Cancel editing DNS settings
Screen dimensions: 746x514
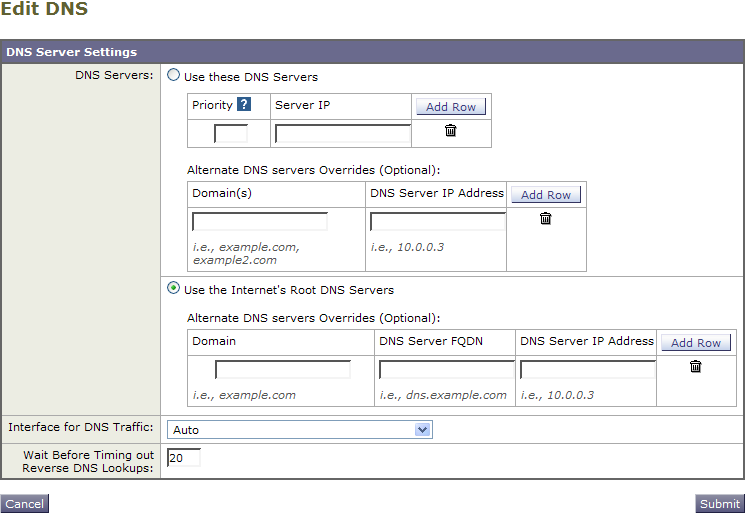pos(25,504)
